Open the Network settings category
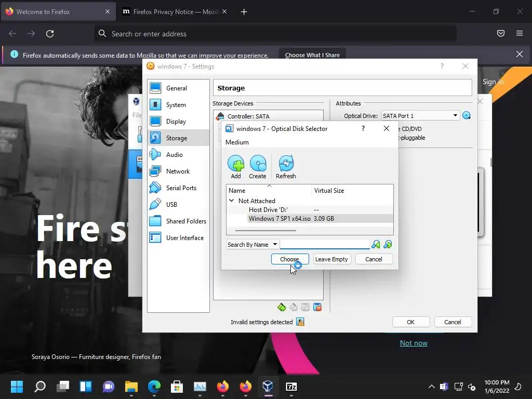532x399 pixels. (179, 171)
